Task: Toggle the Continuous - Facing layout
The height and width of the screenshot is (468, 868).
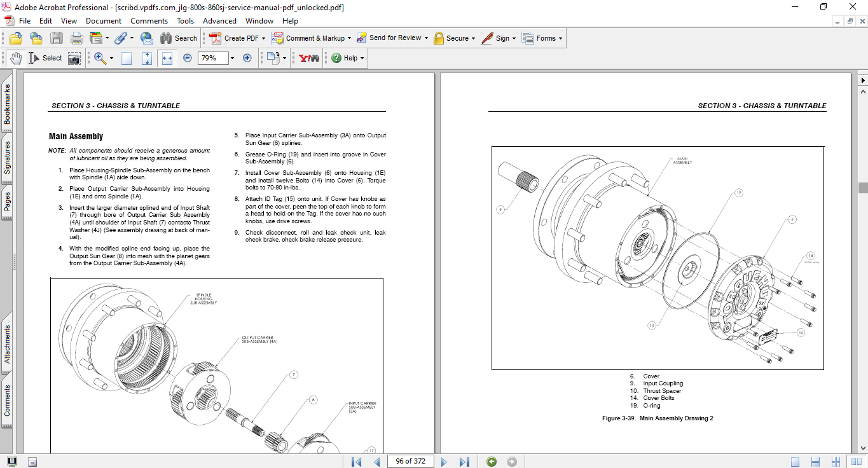Action: (x=836, y=462)
